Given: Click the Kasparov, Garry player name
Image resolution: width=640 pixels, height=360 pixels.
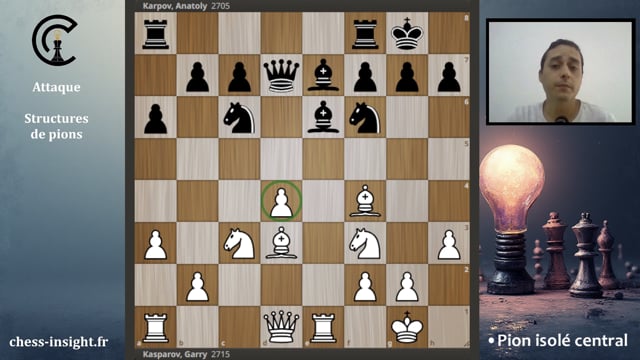Looking at the screenshot, I should 175,354.
